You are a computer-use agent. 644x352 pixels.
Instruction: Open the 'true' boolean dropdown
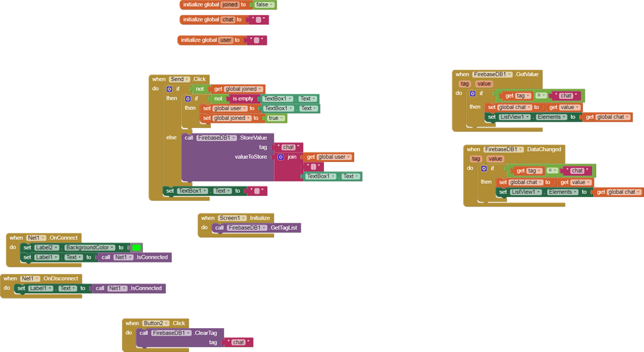pyautogui.click(x=275, y=118)
